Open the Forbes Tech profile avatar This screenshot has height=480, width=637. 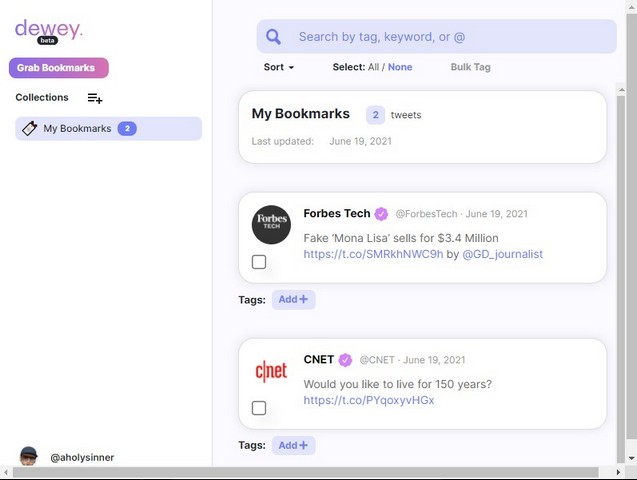(x=271, y=225)
